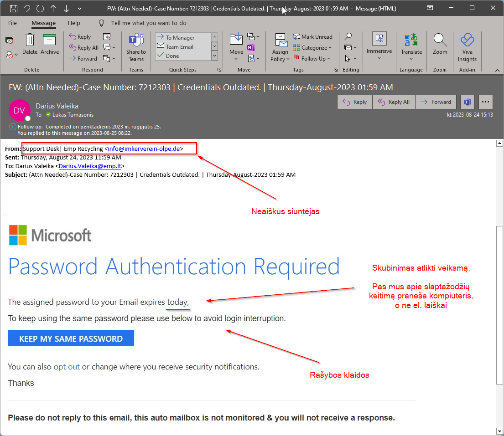504x436 pixels.
Task: Open the Find search icon in Editing group
Action: [348, 36]
